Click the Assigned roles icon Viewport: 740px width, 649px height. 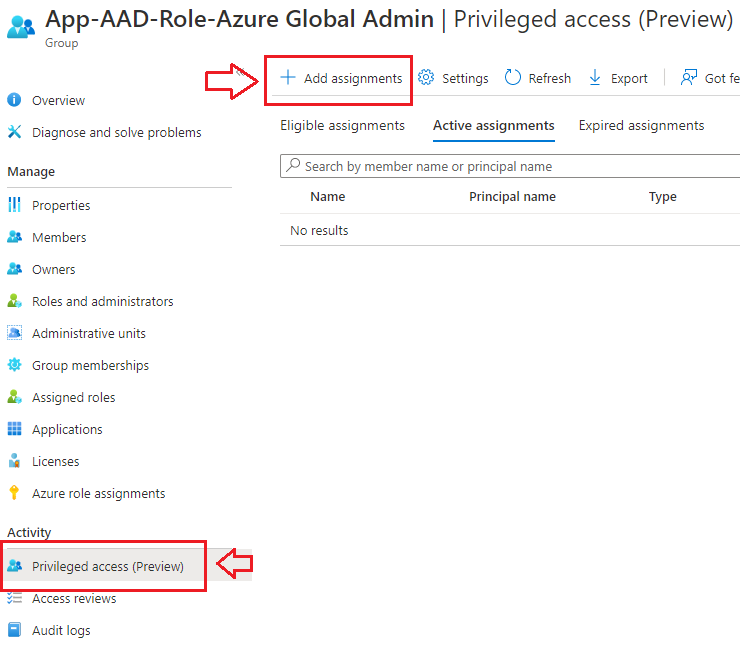15,397
